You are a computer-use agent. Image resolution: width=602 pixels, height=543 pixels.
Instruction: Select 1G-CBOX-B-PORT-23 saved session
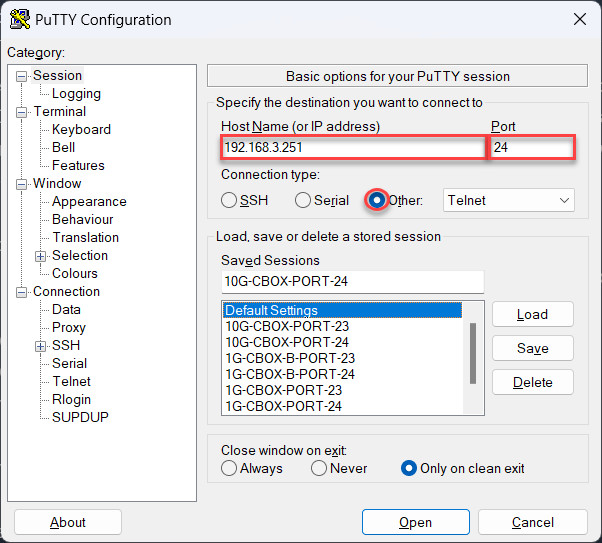[290, 358]
